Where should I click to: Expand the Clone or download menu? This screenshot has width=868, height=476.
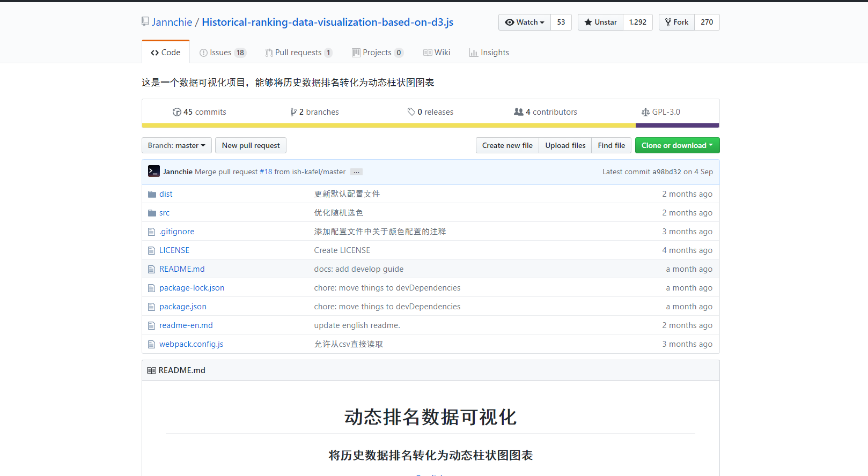click(677, 145)
